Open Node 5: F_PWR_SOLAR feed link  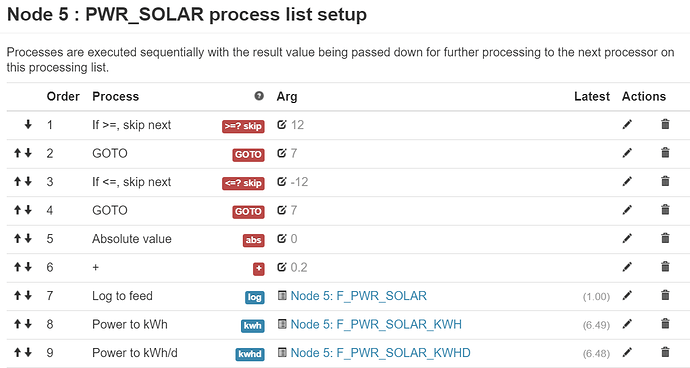point(359,296)
